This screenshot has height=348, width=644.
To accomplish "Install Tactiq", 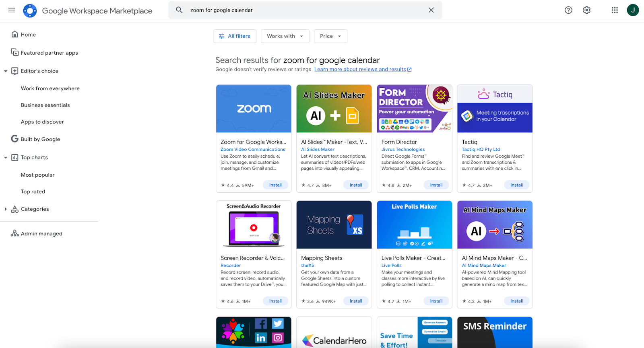I will point(517,185).
